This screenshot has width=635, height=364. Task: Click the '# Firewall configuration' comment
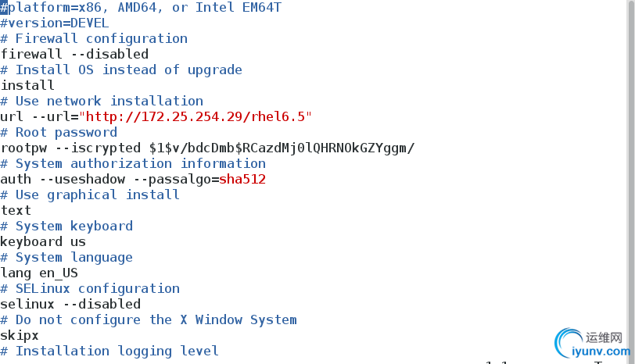94,39
